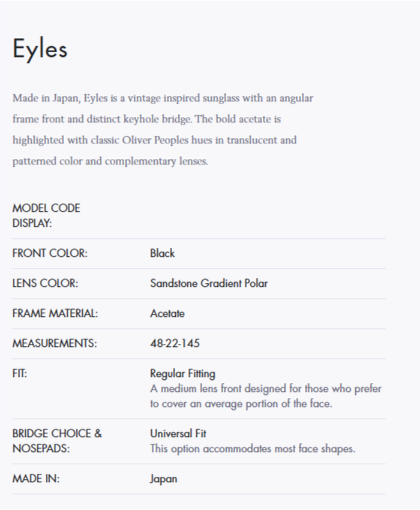Click the FIT label
Image resolution: width=420 pixels, height=510 pixels.
[x=19, y=374]
